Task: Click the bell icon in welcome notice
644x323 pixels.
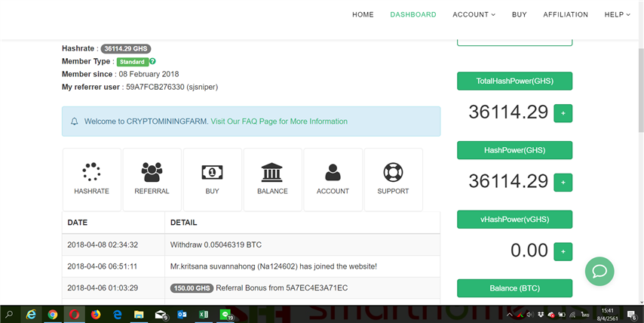Action: pyautogui.click(x=75, y=122)
